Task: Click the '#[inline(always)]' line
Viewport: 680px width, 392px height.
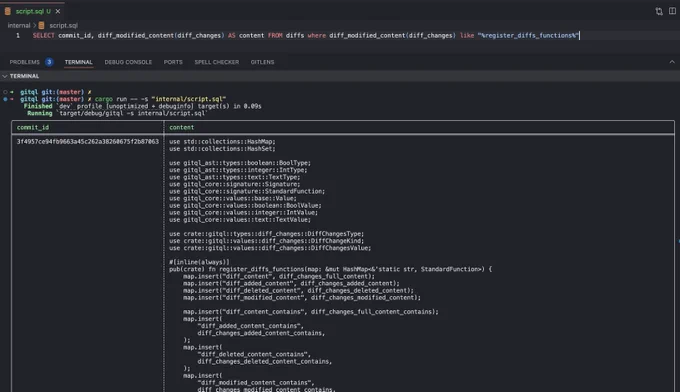Action: pos(199,262)
